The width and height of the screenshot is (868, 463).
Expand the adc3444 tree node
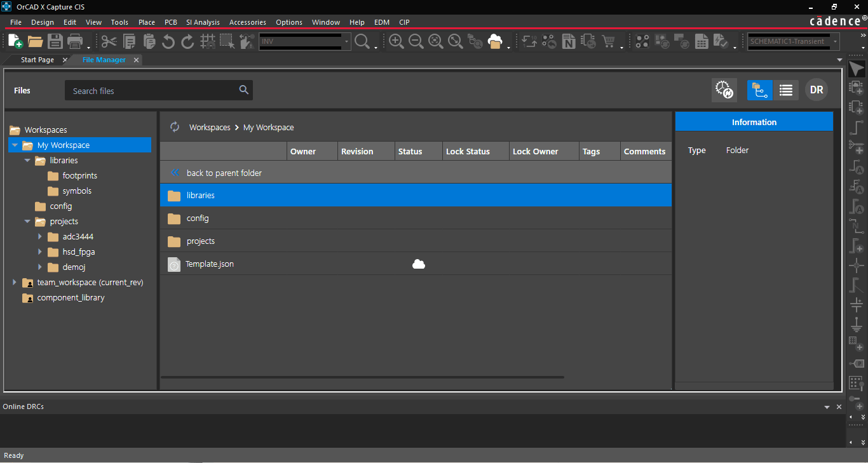pos(40,237)
